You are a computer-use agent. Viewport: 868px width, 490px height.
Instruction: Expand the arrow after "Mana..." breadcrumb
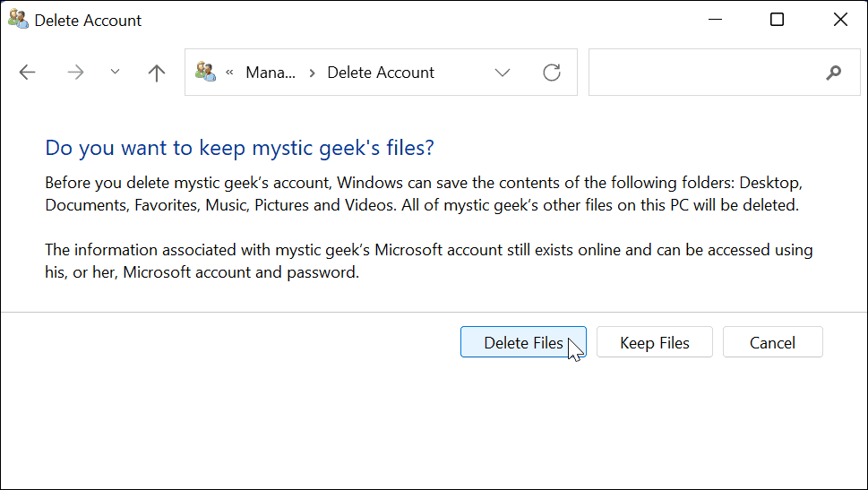(x=312, y=73)
